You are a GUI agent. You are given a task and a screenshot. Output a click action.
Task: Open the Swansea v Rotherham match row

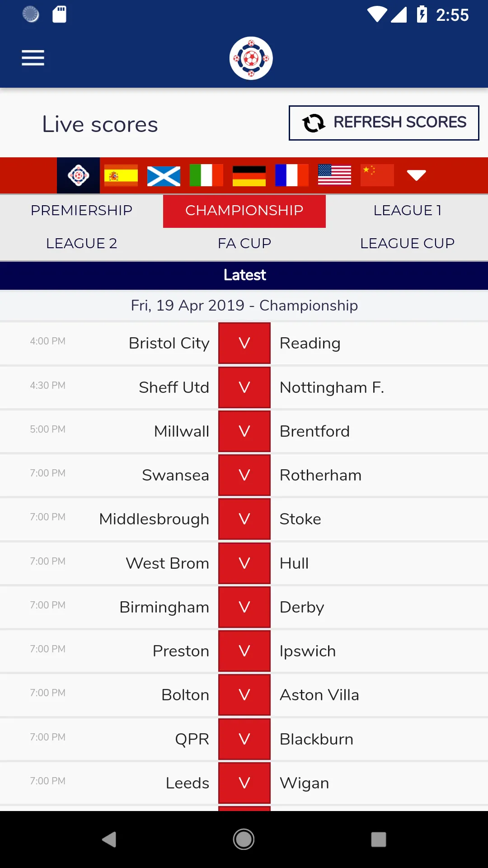tap(244, 475)
